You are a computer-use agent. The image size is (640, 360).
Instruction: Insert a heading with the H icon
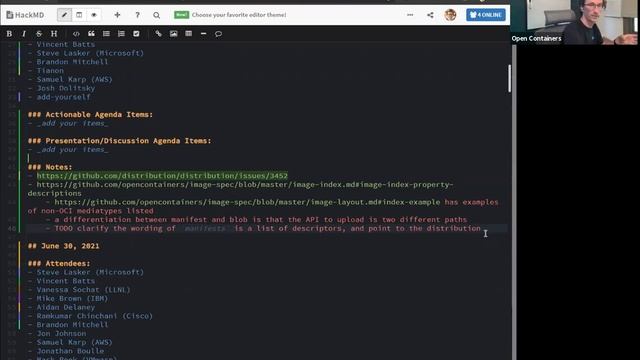coord(54,34)
